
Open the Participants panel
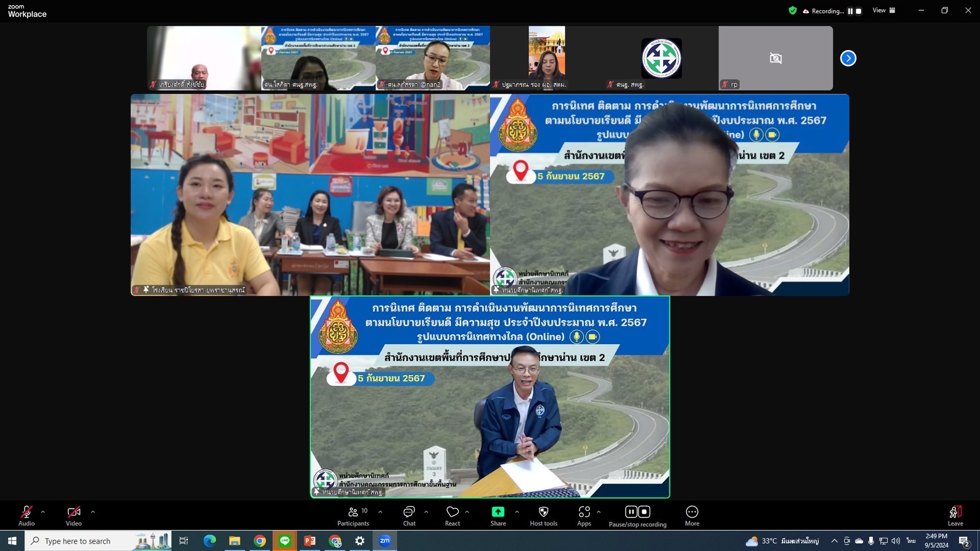pos(353,515)
